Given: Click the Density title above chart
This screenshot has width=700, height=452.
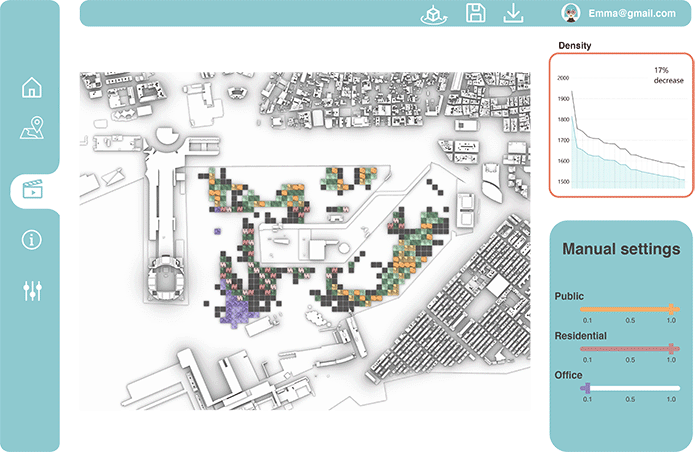Looking at the screenshot, I should (575, 46).
